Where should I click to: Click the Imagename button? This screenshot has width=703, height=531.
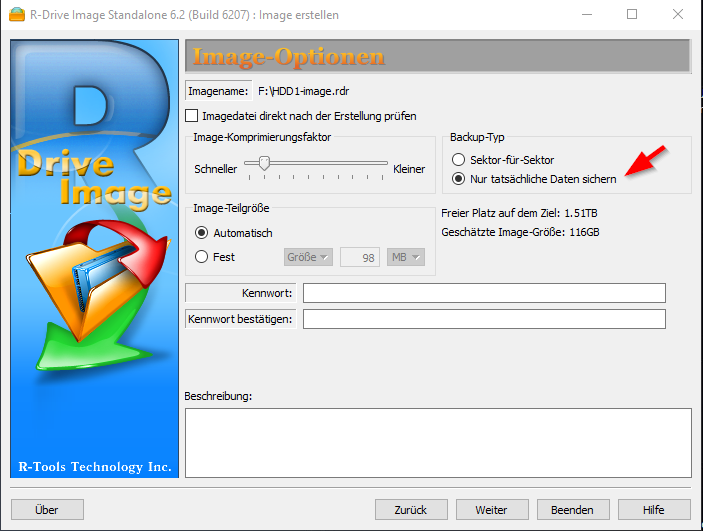pyautogui.click(x=218, y=91)
